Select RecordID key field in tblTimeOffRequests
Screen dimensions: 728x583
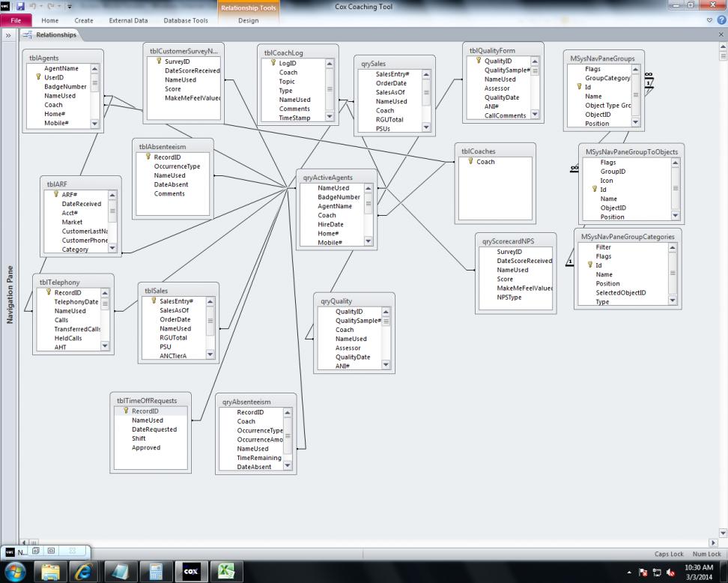click(145, 411)
